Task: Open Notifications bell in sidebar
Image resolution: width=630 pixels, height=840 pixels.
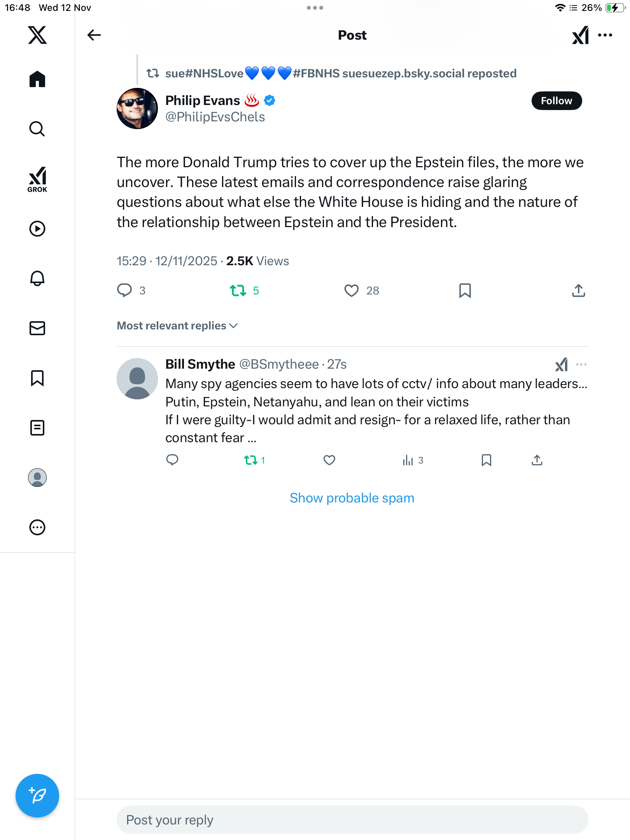Action: 37,278
